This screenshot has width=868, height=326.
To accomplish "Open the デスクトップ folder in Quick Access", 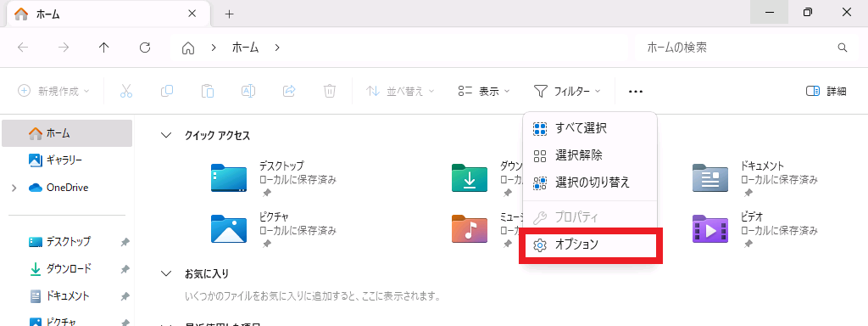I will (229, 178).
